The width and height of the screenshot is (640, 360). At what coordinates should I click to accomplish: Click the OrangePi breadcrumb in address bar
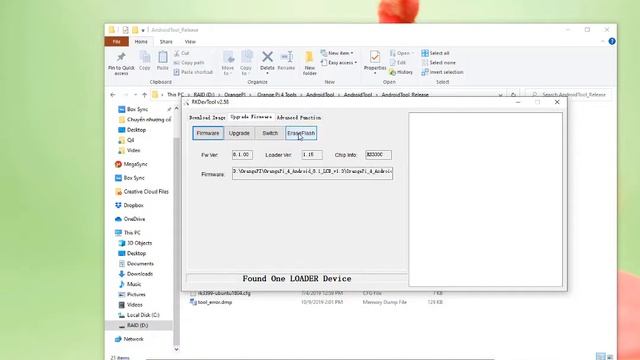pyautogui.click(x=235, y=95)
